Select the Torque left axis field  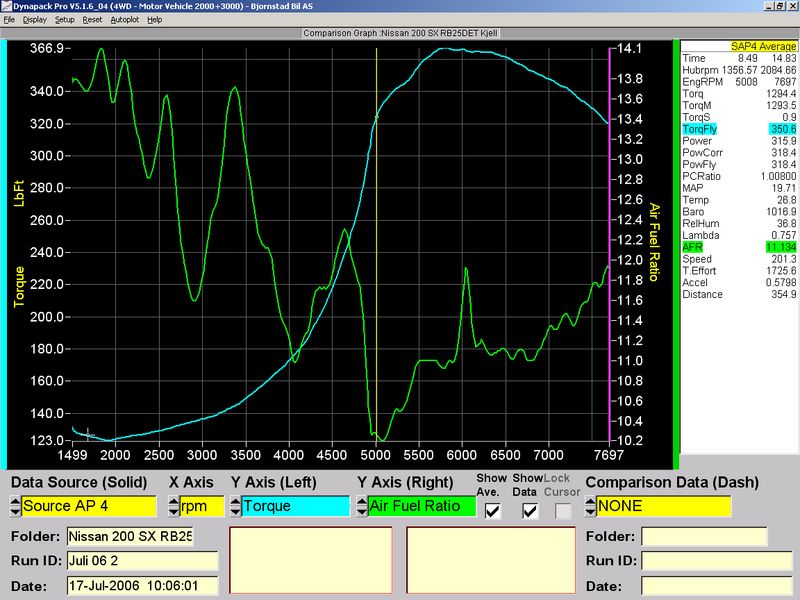(295, 506)
